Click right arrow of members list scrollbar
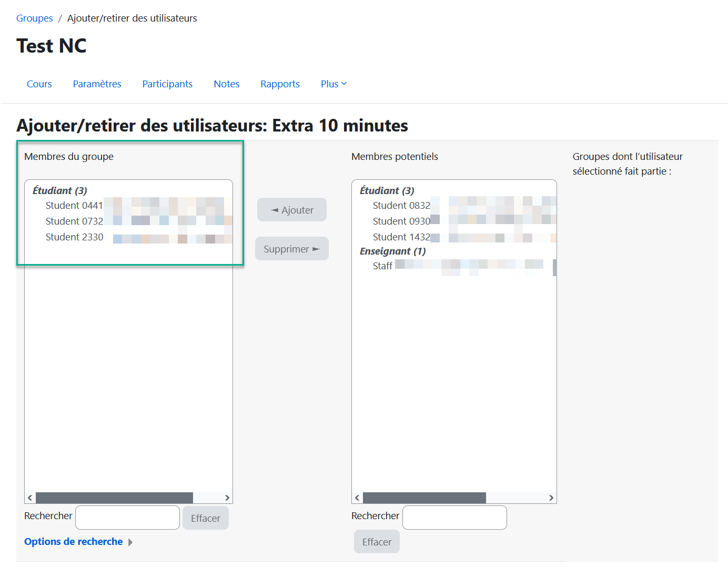Screen dimensions: 728x567 click(227, 498)
